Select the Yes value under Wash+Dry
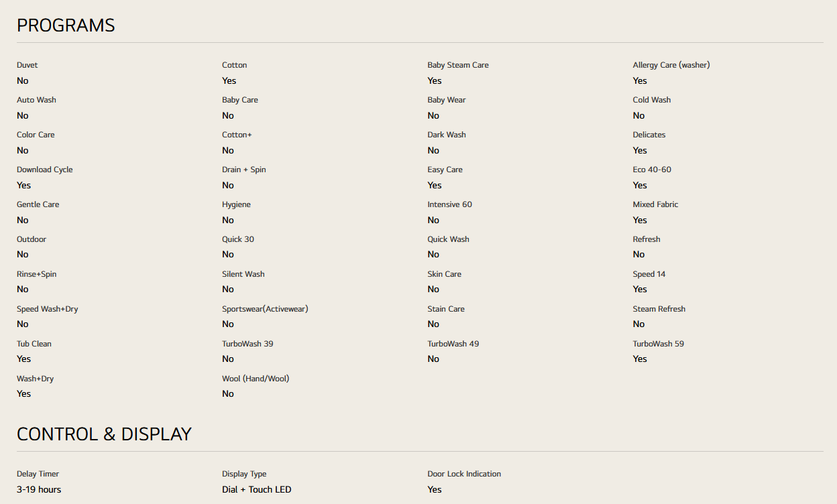The width and height of the screenshot is (837, 504). click(24, 394)
